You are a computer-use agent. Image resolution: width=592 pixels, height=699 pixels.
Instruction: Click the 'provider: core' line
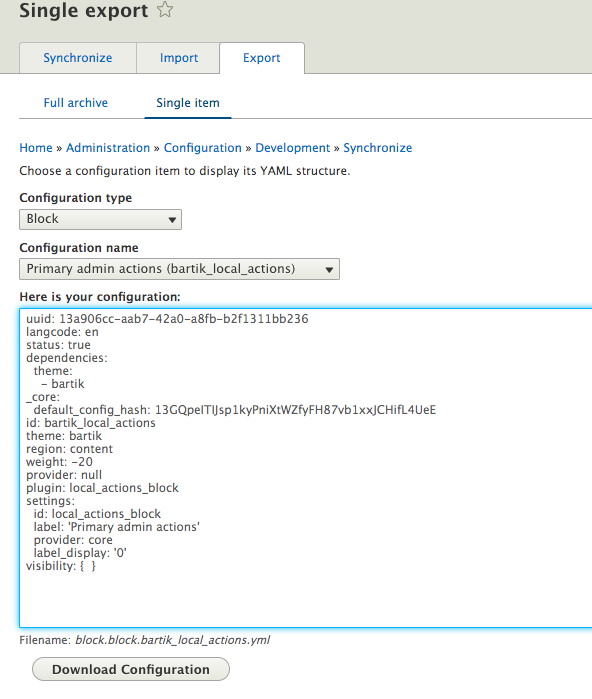[73, 540]
